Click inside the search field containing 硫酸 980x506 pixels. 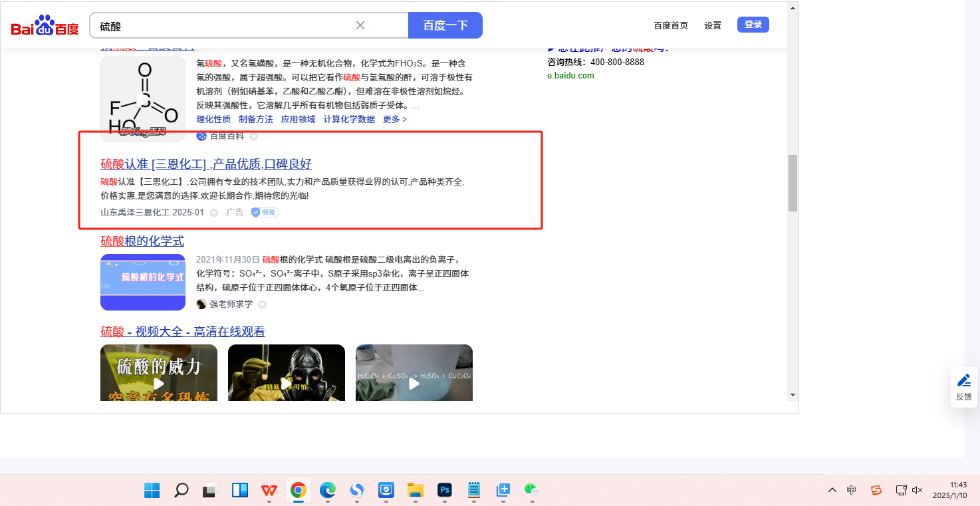coord(226,26)
